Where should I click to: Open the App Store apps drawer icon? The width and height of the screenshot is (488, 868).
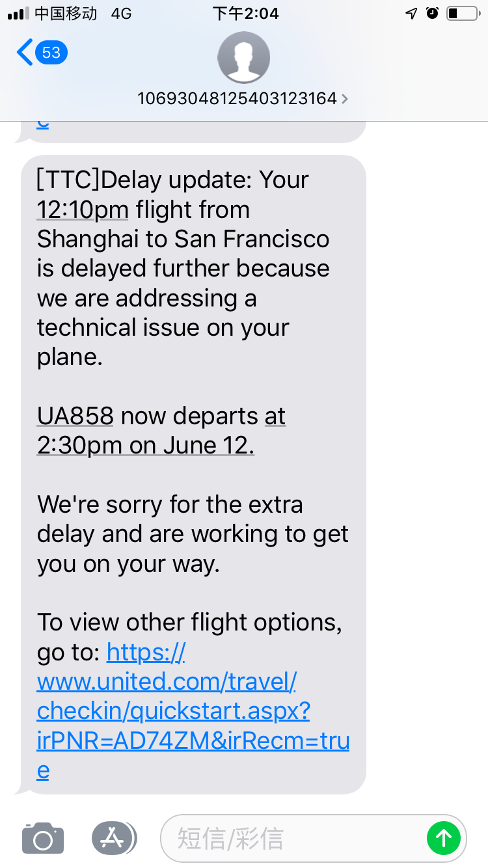[x=114, y=838]
